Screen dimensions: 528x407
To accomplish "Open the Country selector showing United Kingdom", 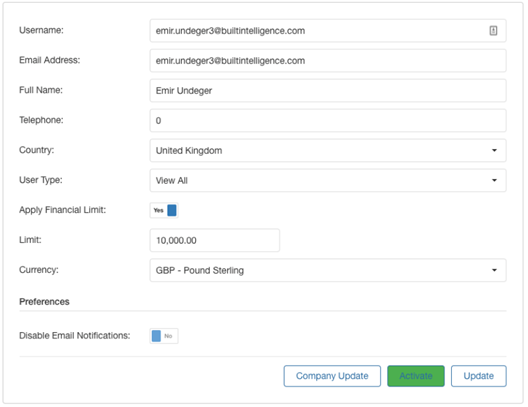I will coord(328,150).
